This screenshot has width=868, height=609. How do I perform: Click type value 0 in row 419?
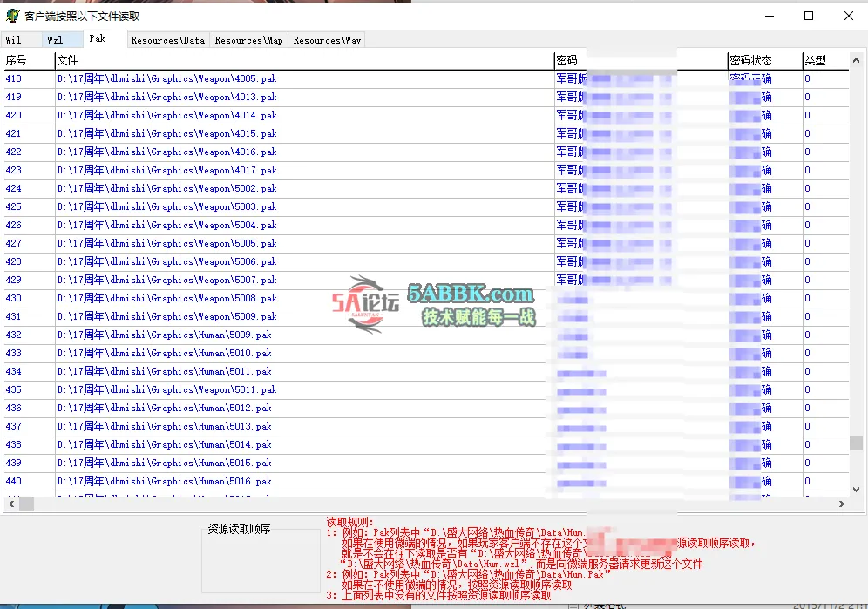click(807, 97)
